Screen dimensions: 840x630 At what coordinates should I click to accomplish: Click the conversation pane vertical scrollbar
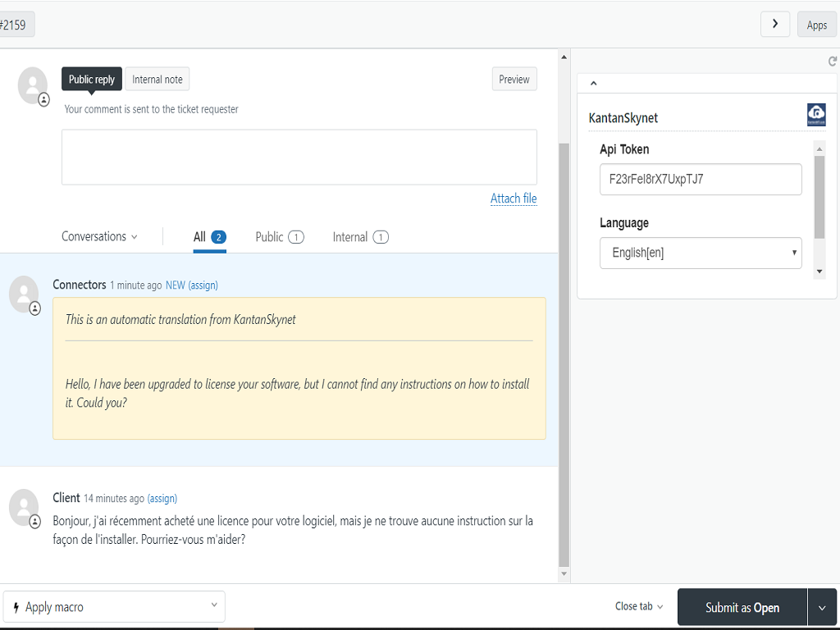click(564, 353)
